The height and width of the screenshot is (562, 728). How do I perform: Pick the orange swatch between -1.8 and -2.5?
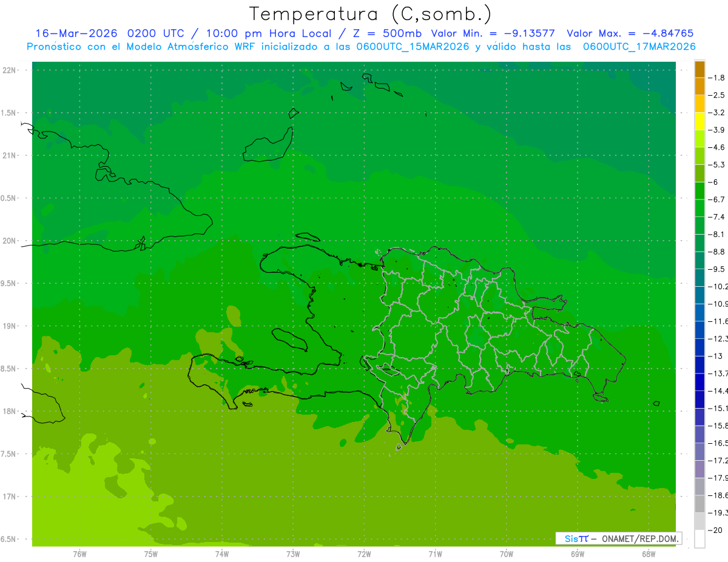coord(699,86)
